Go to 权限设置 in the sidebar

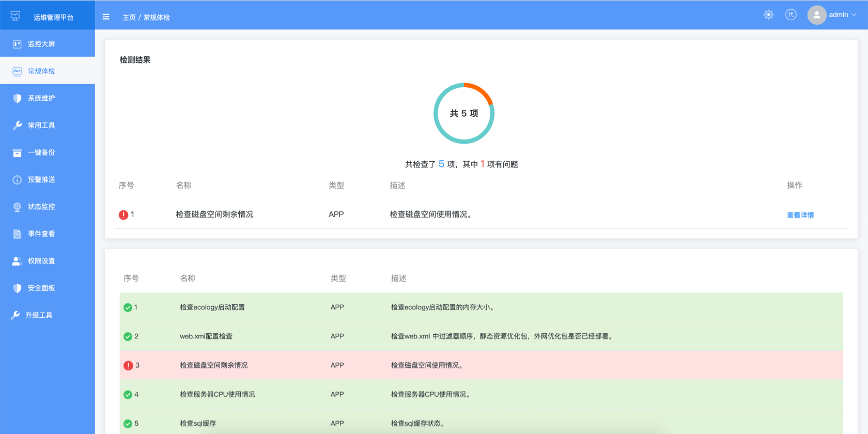(48, 261)
